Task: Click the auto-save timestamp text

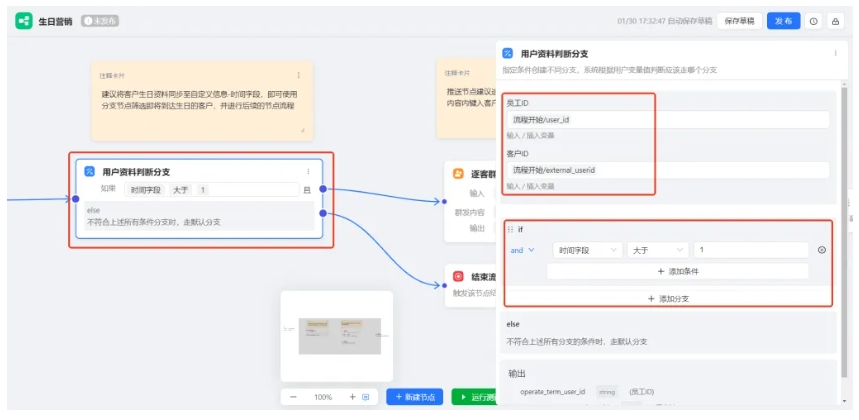Action: [x=665, y=21]
